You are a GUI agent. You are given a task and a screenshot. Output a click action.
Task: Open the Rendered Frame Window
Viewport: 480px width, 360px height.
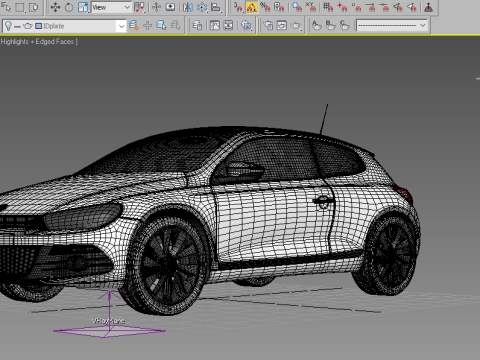point(282,25)
